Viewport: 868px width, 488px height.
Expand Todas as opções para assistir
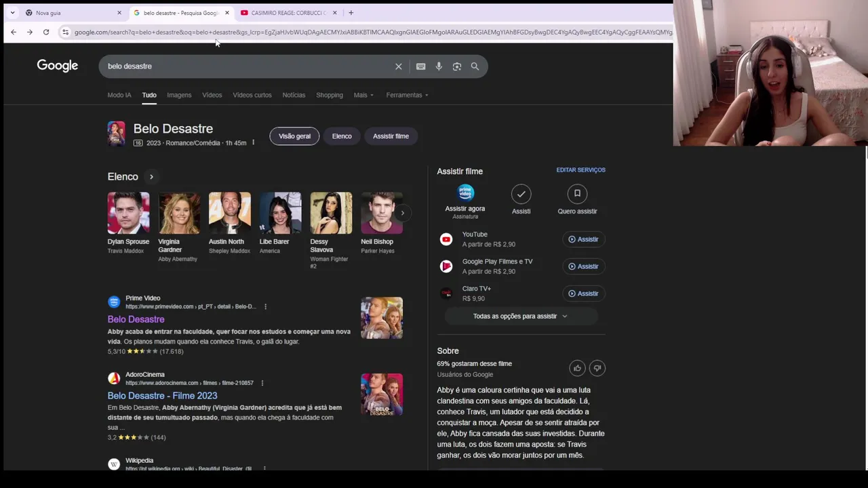point(521,316)
